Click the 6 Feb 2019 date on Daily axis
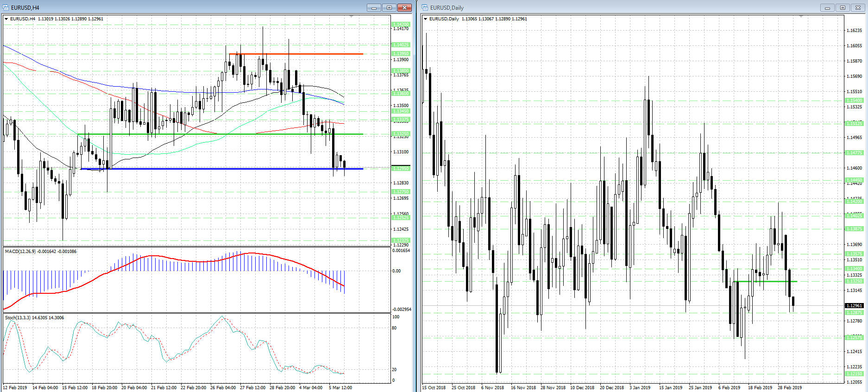The width and height of the screenshot is (868, 392). pos(730,388)
